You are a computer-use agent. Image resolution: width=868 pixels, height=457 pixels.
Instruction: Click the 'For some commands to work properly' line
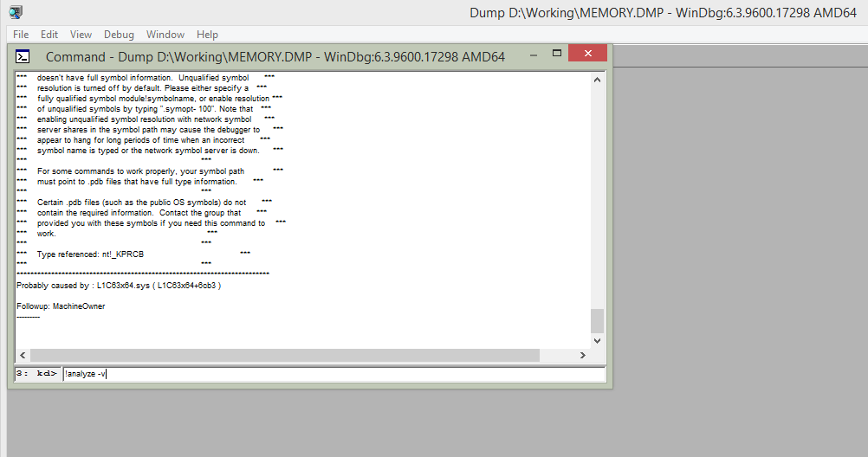pyautogui.click(x=140, y=171)
